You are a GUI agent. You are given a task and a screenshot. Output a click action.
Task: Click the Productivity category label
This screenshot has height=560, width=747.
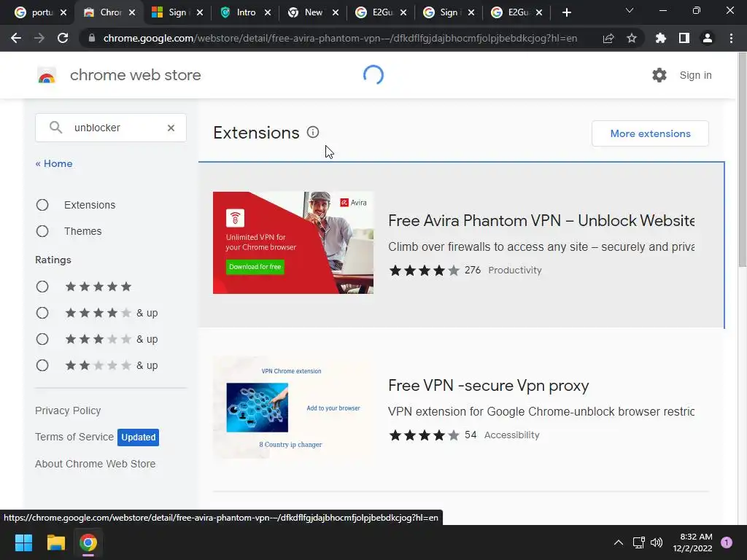tap(515, 270)
